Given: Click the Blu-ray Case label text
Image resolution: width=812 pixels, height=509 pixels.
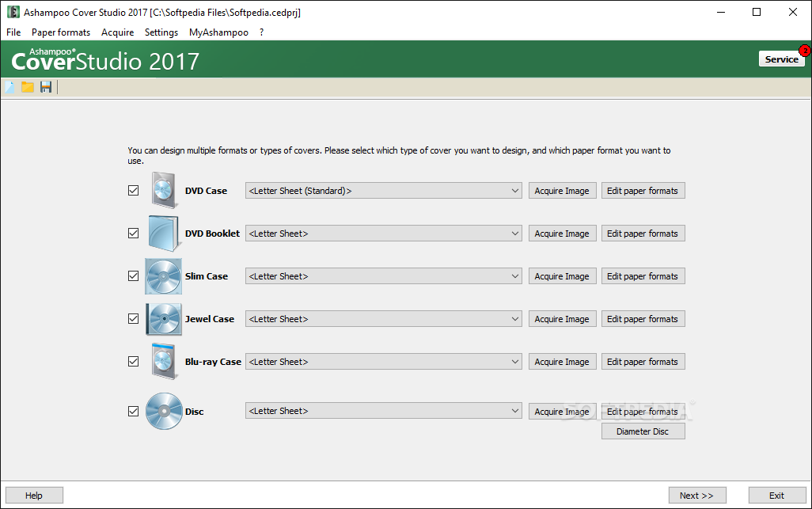Looking at the screenshot, I should (x=213, y=362).
